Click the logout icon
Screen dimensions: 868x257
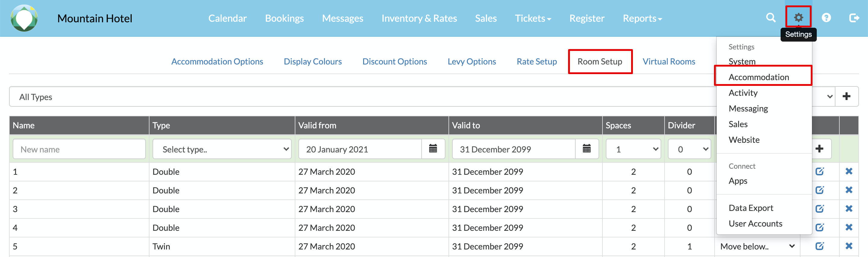click(x=854, y=17)
